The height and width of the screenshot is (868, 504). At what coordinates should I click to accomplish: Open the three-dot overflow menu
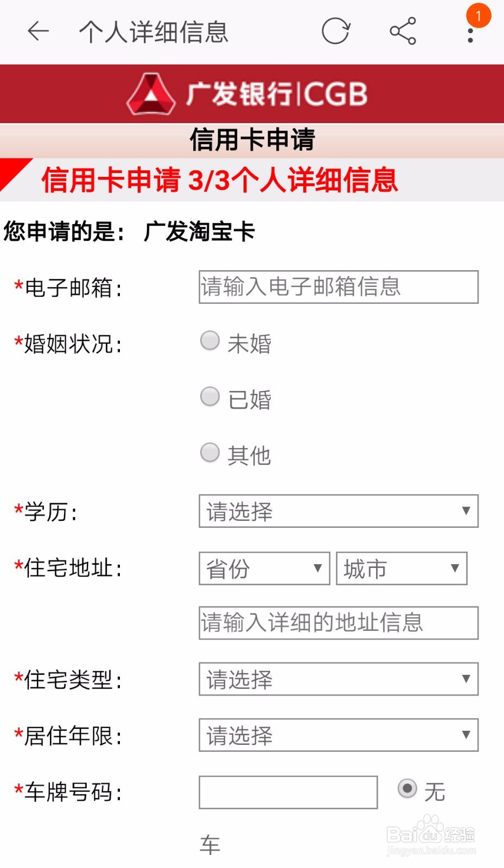tap(470, 35)
